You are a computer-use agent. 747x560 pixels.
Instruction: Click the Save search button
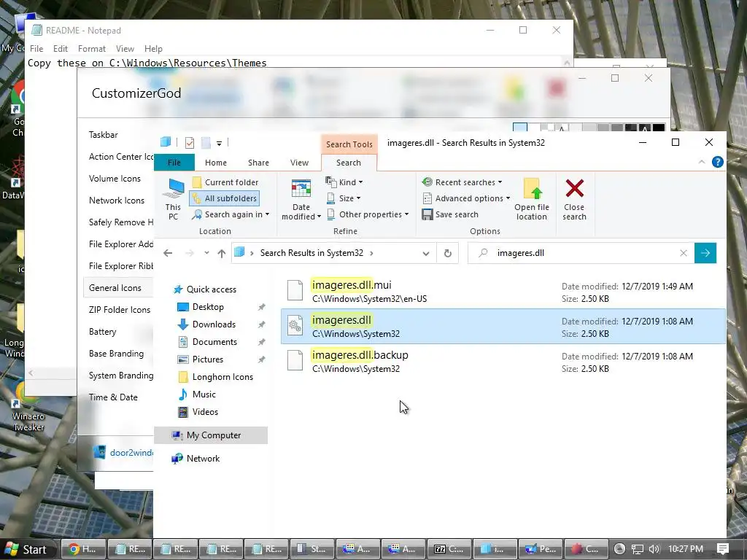coord(450,214)
